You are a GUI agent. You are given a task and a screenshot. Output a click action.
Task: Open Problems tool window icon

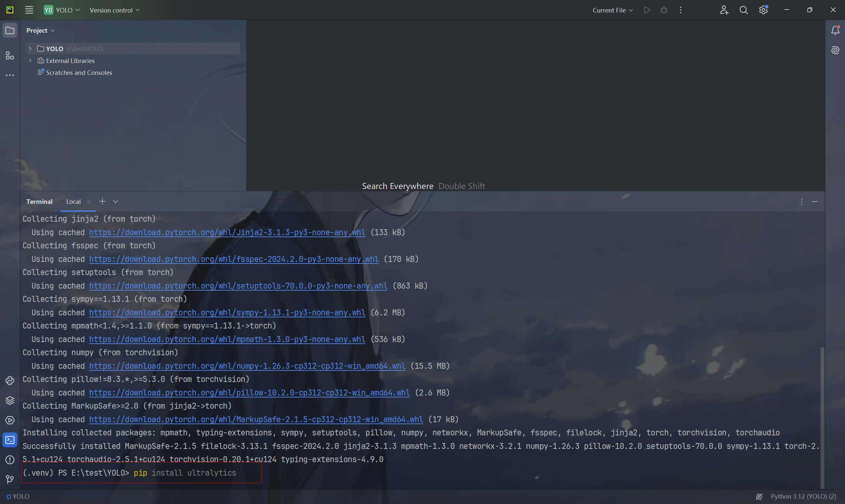[10, 460]
